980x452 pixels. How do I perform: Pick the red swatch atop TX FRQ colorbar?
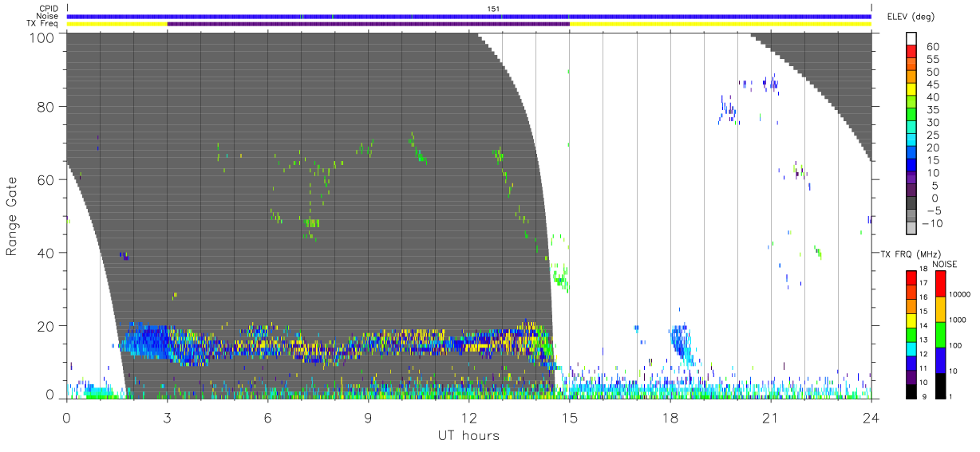point(911,277)
